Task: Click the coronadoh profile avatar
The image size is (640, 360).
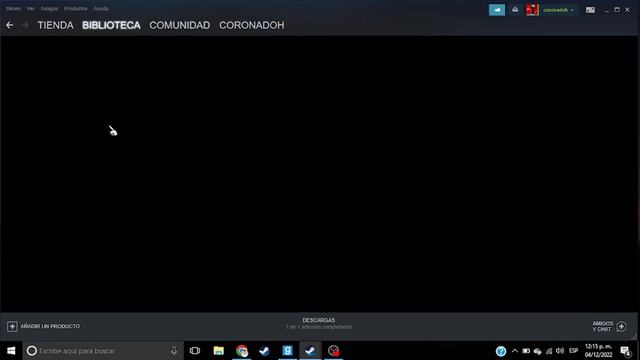Action: click(532, 10)
